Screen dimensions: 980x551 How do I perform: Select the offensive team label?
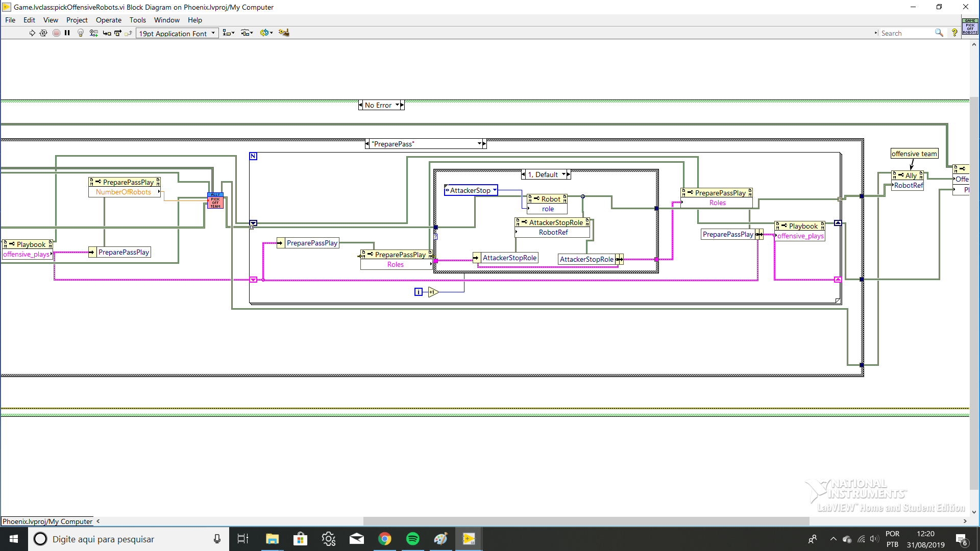pos(914,154)
